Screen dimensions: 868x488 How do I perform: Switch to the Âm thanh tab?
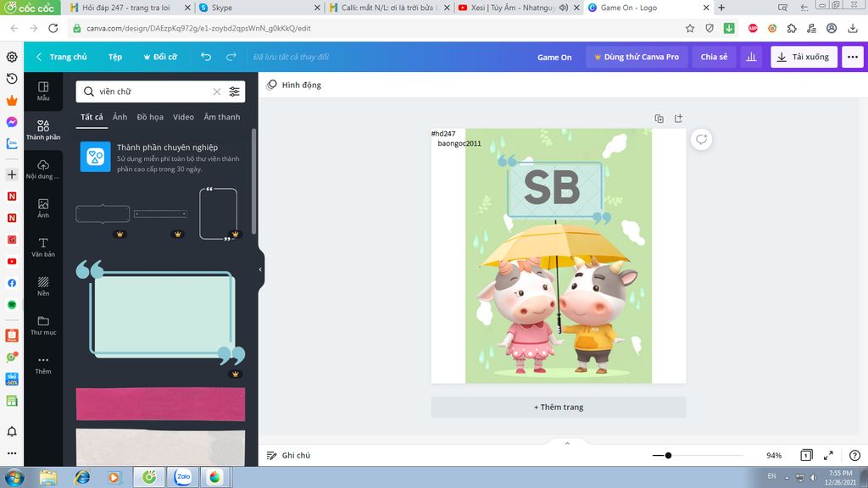click(x=221, y=117)
